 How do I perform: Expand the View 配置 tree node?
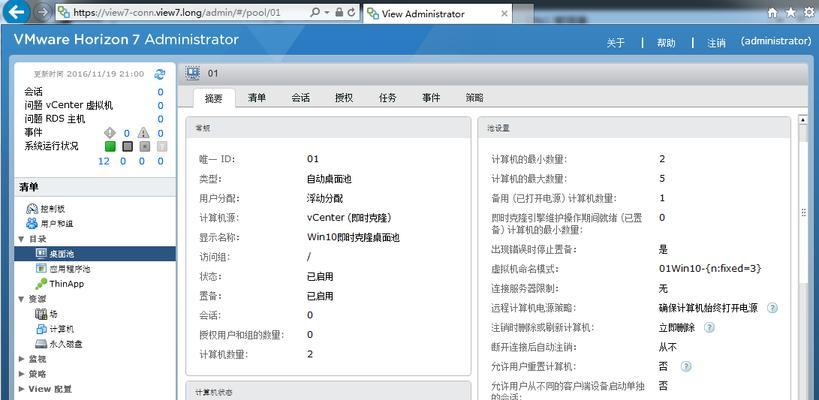point(21,389)
